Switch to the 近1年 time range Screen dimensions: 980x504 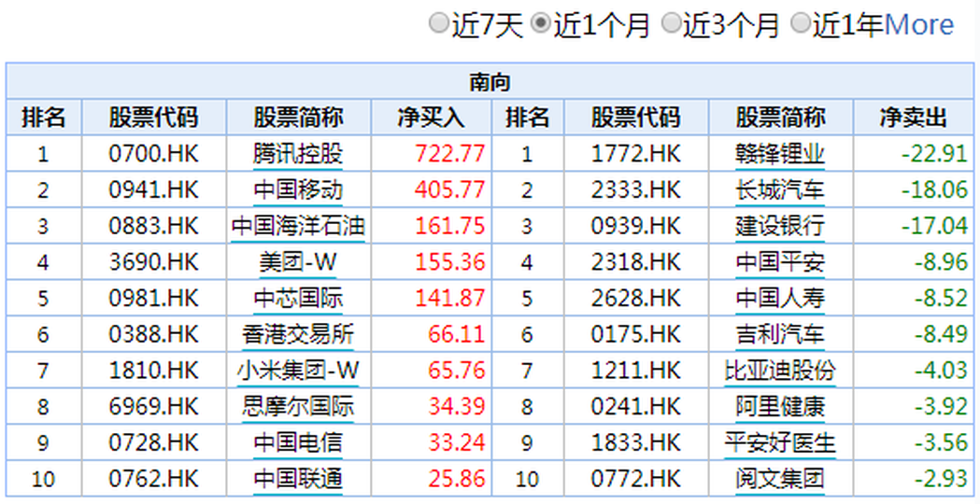click(800, 24)
